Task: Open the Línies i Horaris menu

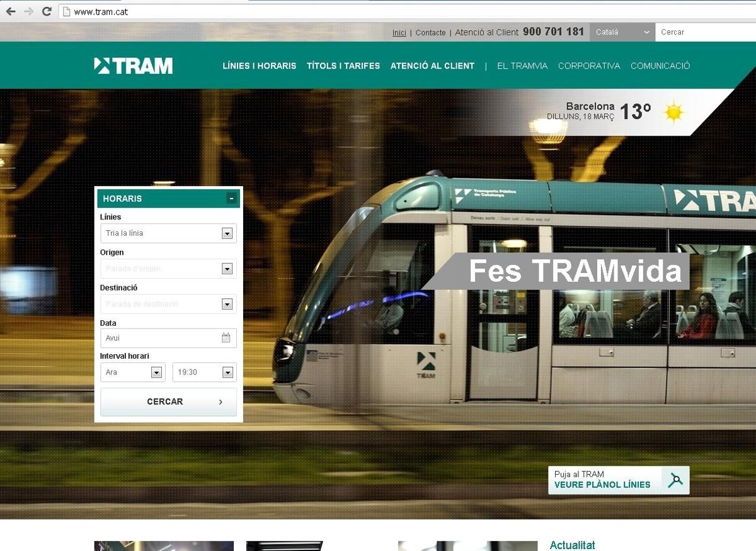Action: click(x=259, y=66)
